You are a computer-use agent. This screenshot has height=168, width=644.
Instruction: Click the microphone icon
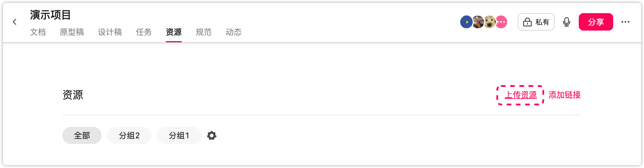point(566,22)
